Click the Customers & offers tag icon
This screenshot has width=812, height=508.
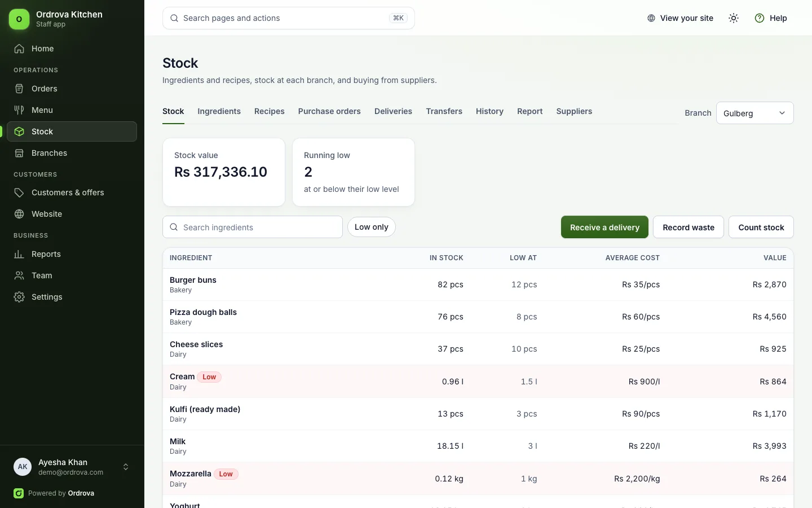pos(19,192)
